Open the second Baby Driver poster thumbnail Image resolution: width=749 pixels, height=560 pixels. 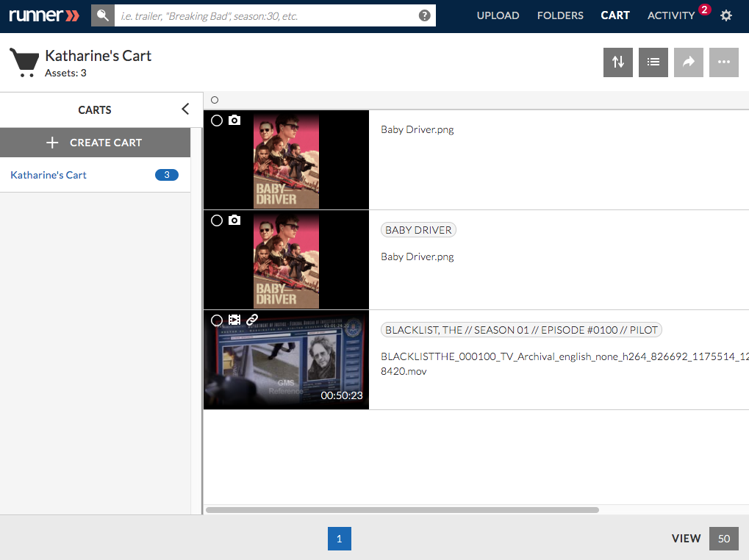point(286,260)
